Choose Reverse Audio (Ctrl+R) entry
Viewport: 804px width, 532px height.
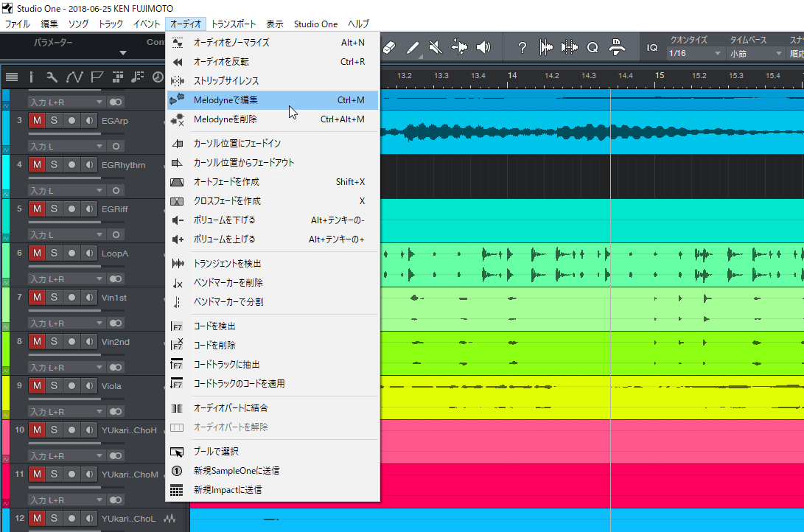click(272, 61)
